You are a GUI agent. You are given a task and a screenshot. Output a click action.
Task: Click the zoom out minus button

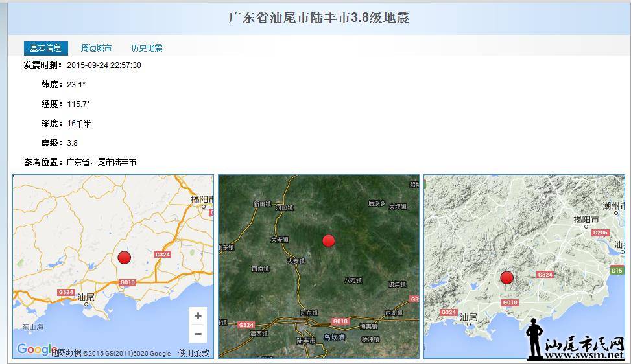click(x=198, y=334)
